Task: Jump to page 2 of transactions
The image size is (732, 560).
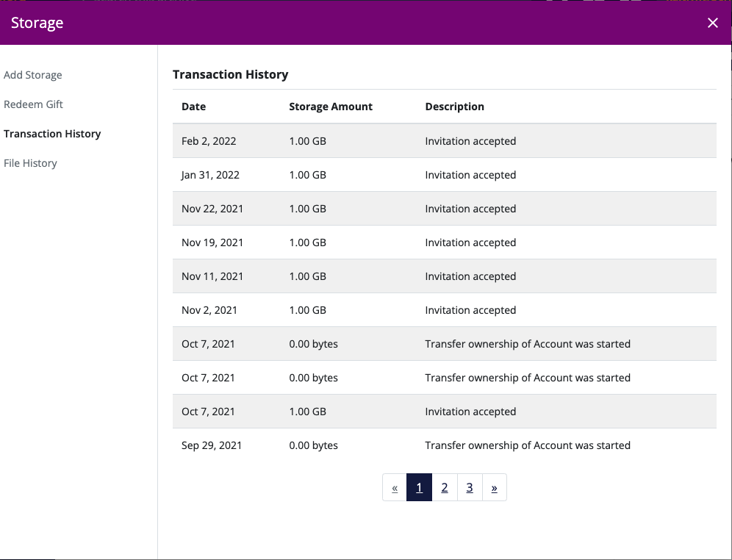Action: tap(445, 488)
